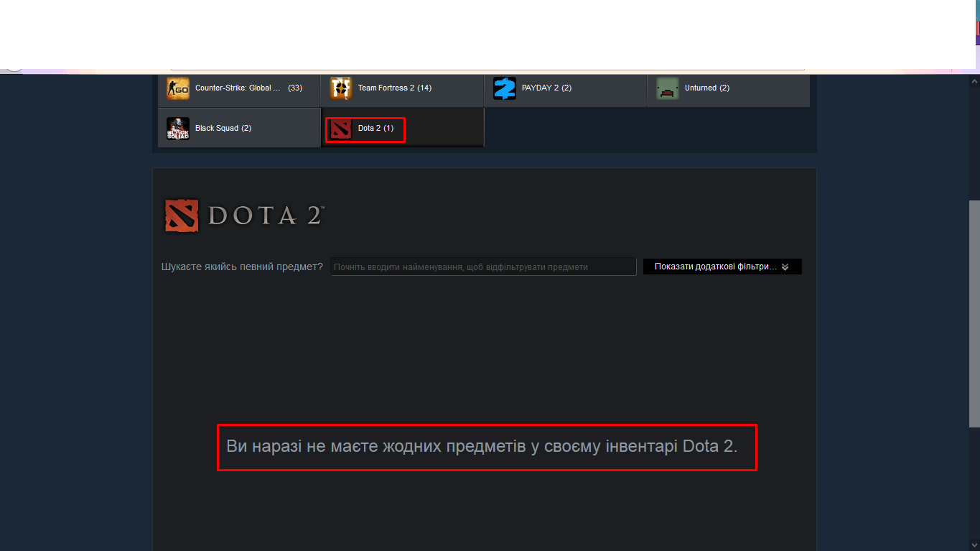The image size is (980, 551).
Task: Click the page vertical scrollbar thumb
Action: point(974,314)
